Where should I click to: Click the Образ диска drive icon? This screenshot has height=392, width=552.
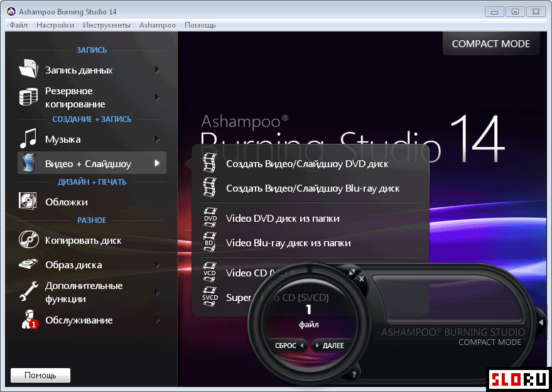point(28,264)
